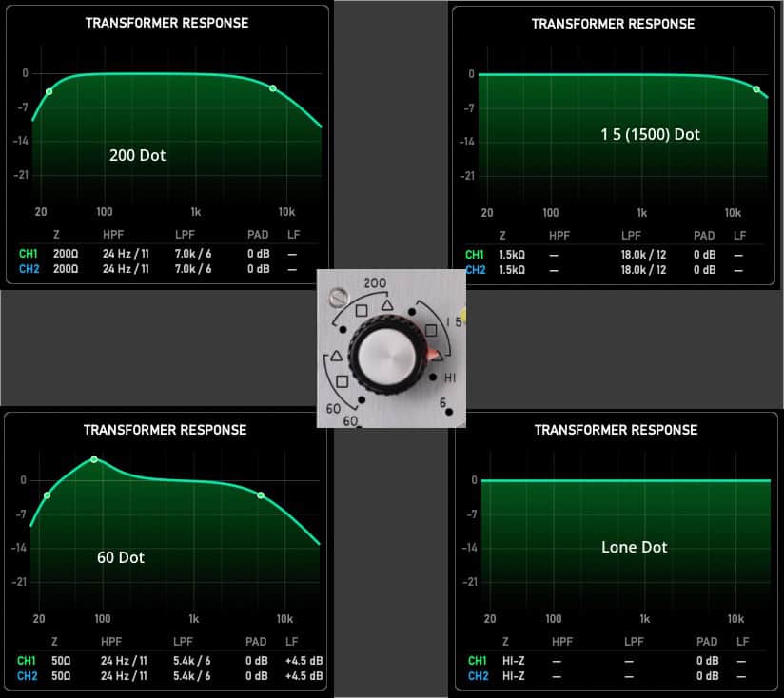This screenshot has width=784, height=698.
Task: Click CH1 Z value 200Ω
Action: pos(66,254)
